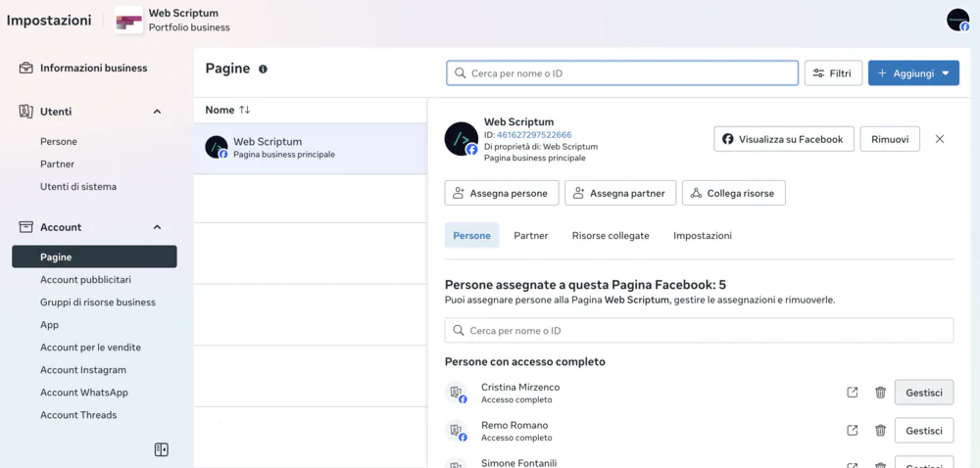
Task: Click the Web Scriptum page detail avatar
Action: point(462,138)
